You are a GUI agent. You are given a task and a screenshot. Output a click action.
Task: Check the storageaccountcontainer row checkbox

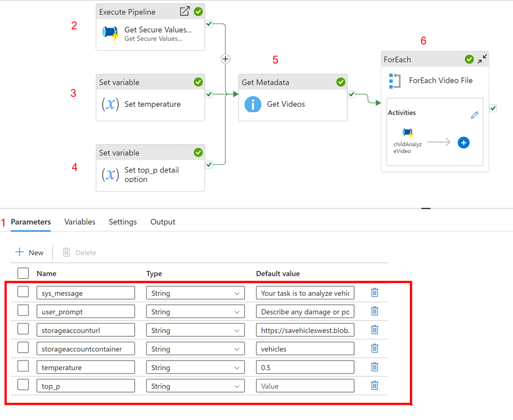[x=23, y=348]
